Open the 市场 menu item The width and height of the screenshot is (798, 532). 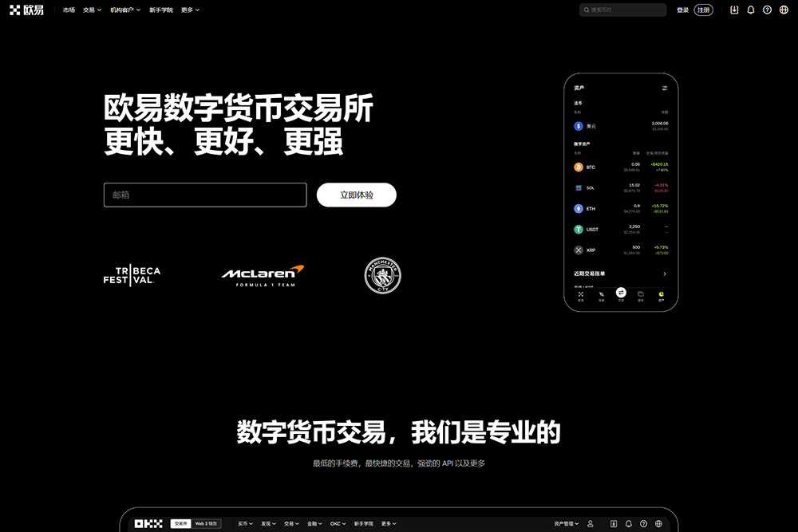pyautogui.click(x=68, y=10)
